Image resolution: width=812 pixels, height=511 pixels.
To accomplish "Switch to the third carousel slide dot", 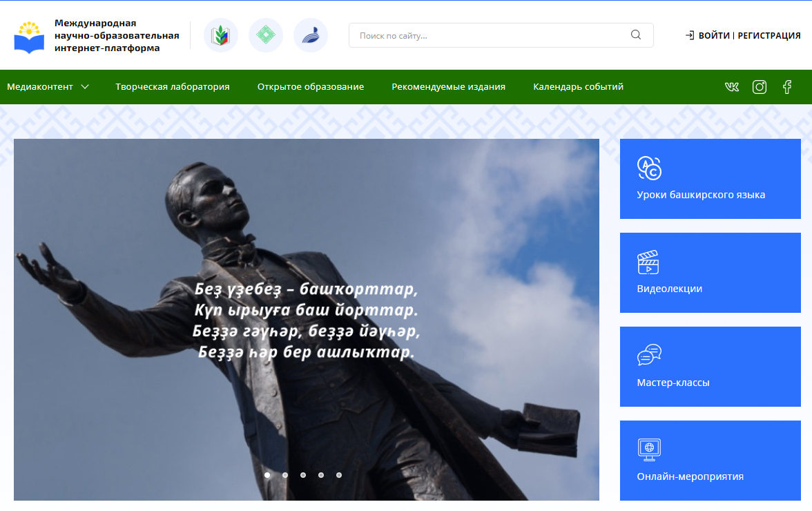I will click(x=303, y=475).
